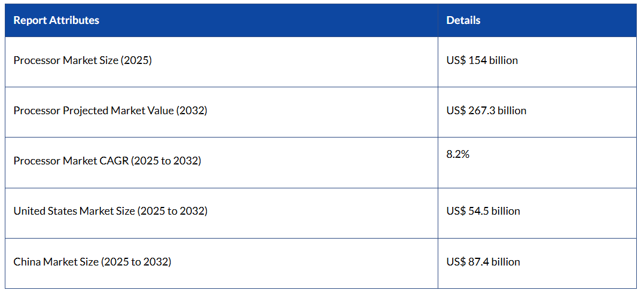Click the US$ 54.5 billion value
This screenshot has height=296, width=644.
(x=483, y=211)
